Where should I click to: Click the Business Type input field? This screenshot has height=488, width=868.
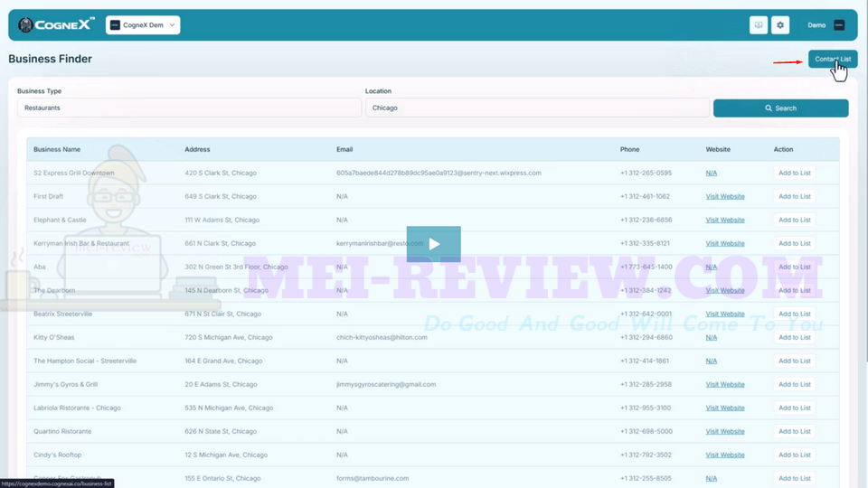tap(189, 108)
